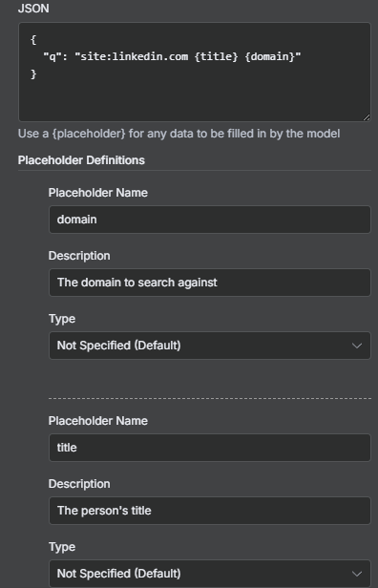Click the Placeholder Name label above title
378x588 pixels.
98,420
